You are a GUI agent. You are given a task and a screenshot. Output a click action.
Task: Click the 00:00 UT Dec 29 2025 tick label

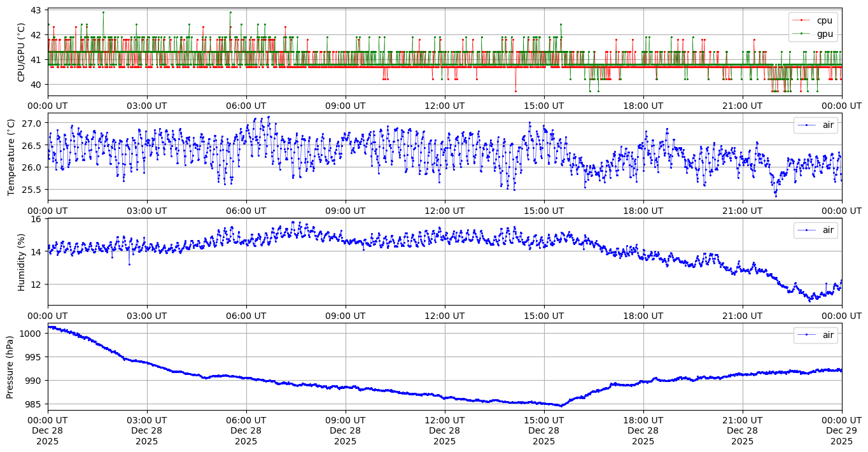click(x=841, y=430)
